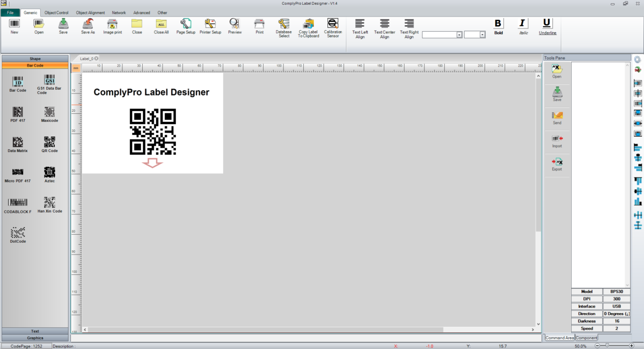Click the zoom in plus button

632,346
